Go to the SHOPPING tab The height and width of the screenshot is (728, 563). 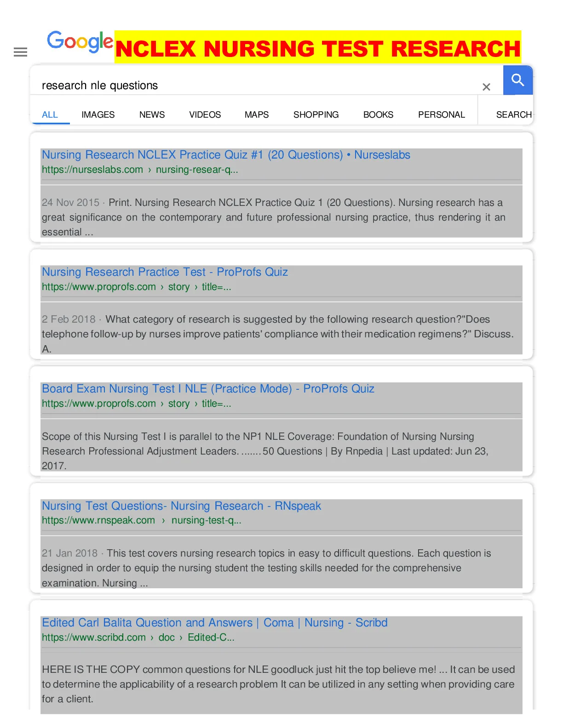click(x=316, y=114)
